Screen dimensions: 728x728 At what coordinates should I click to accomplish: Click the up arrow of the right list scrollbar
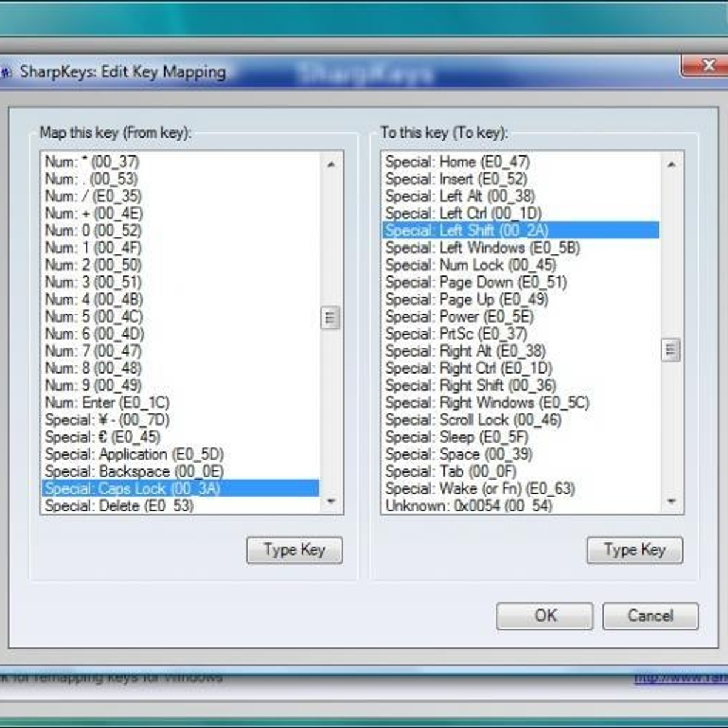[x=670, y=163]
